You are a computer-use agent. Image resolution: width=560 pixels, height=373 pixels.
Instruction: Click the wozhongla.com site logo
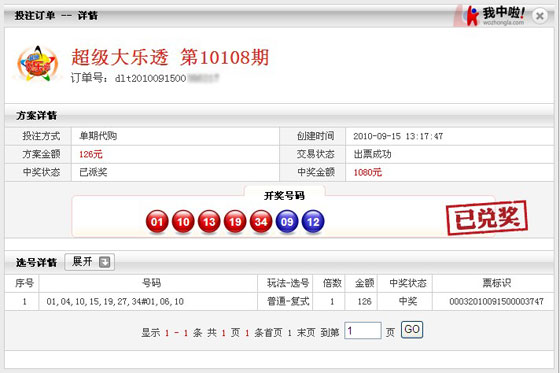(x=494, y=16)
